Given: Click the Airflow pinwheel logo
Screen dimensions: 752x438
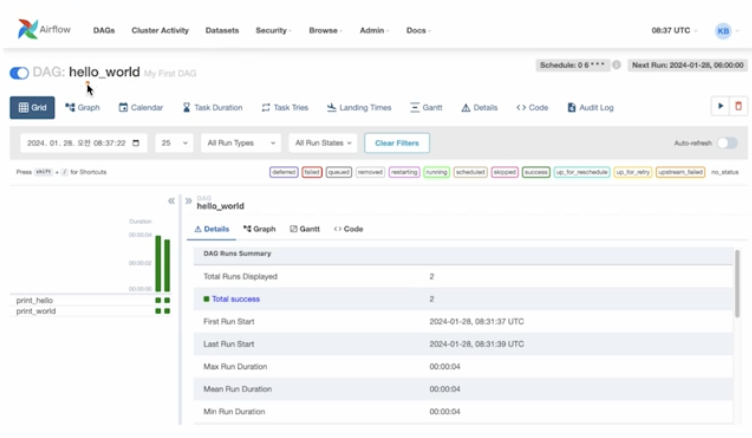Looking at the screenshot, I should point(28,29).
